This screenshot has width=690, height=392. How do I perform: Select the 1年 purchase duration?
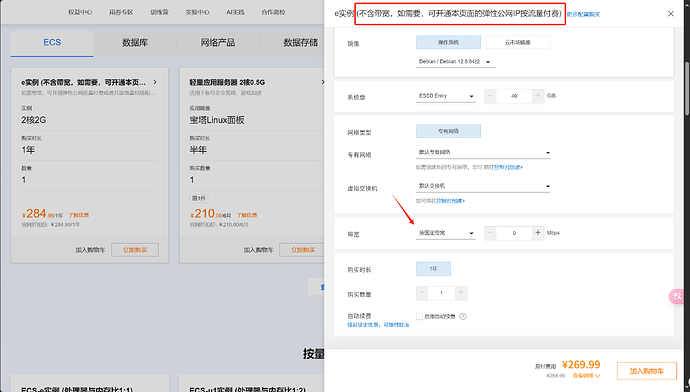(x=433, y=268)
